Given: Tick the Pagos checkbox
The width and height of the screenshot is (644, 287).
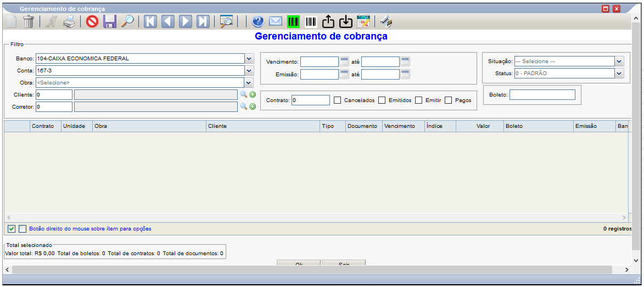Looking at the screenshot, I should click(449, 100).
